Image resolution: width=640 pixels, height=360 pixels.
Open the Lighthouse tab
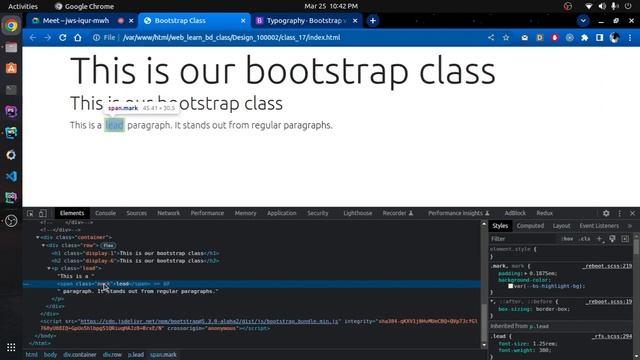[358, 213]
